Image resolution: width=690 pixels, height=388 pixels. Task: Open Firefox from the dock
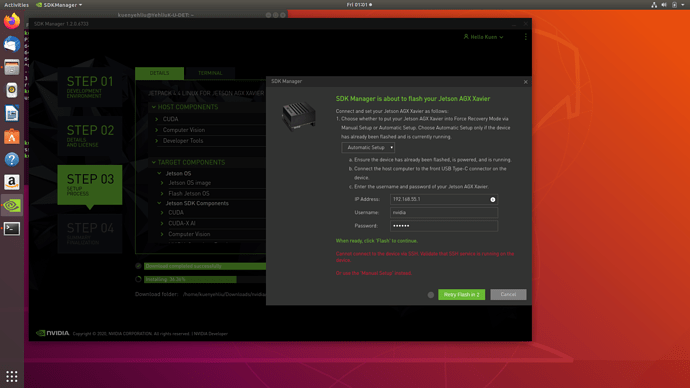coord(12,21)
